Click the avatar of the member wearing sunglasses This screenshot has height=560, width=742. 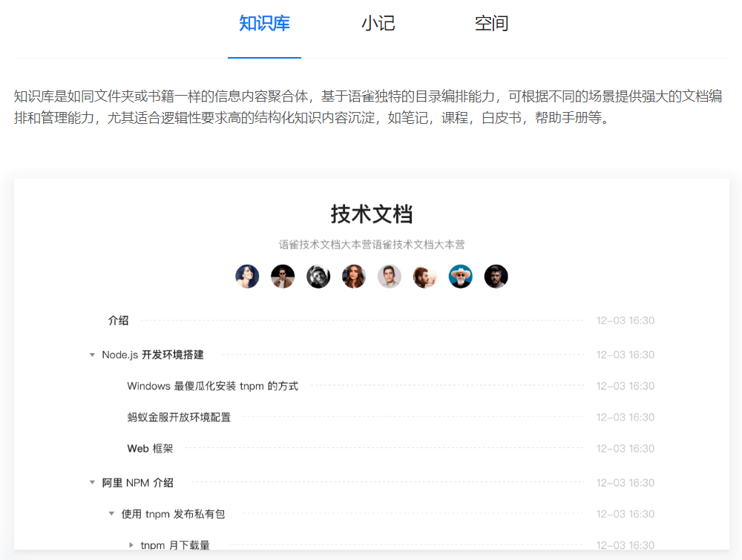[x=283, y=275]
